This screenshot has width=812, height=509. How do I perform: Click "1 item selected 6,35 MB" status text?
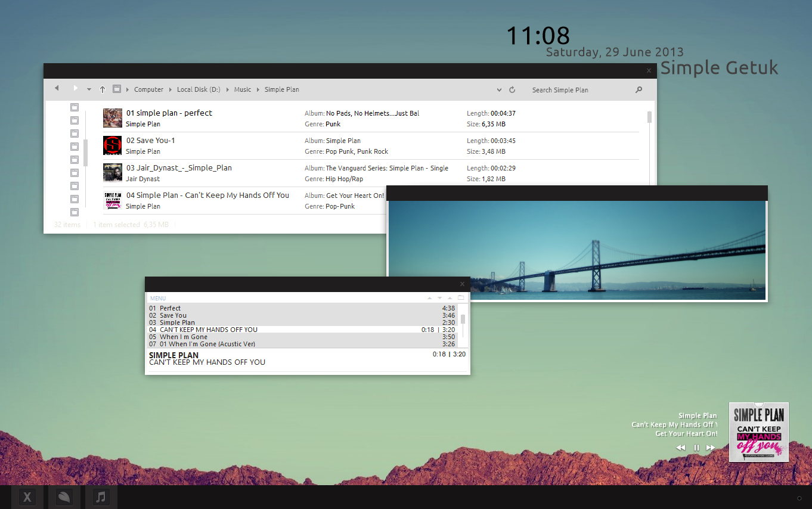(131, 225)
